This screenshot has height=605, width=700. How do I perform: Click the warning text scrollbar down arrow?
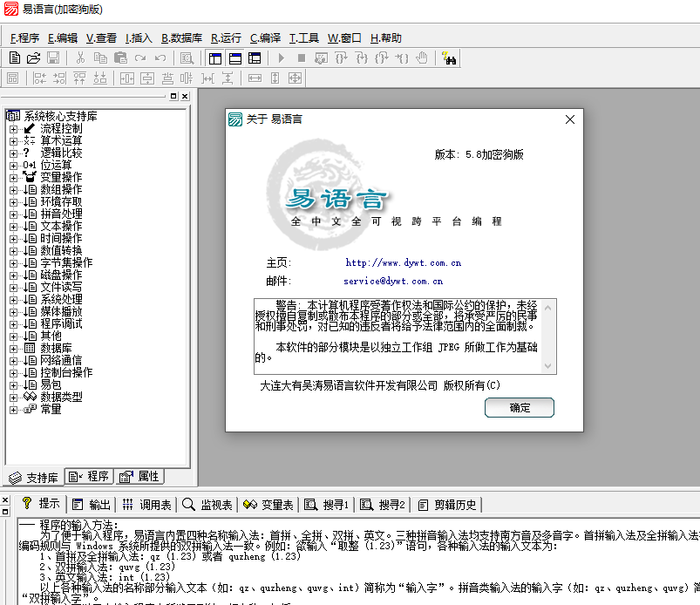(547, 365)
